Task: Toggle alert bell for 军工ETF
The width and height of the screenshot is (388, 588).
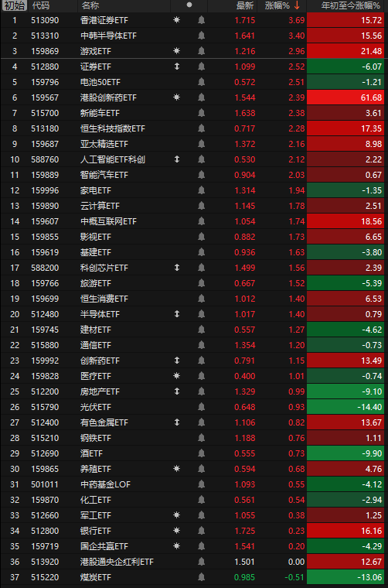Action: (x=202, y=515)
